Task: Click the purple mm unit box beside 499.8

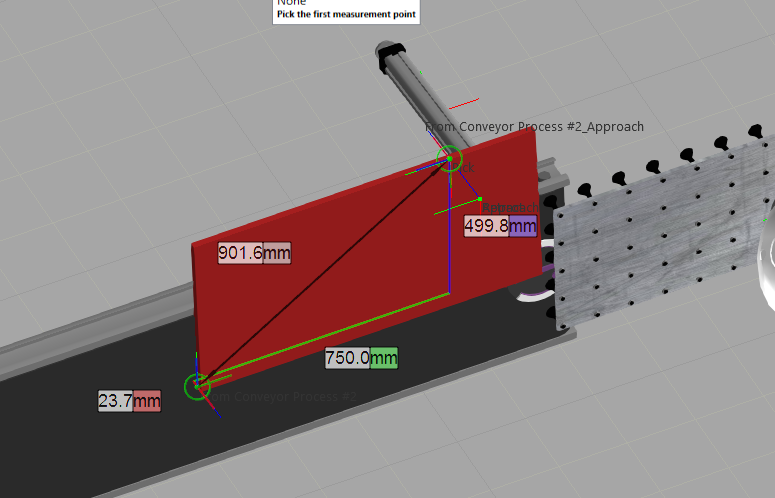Action: (x=523, y=226)
